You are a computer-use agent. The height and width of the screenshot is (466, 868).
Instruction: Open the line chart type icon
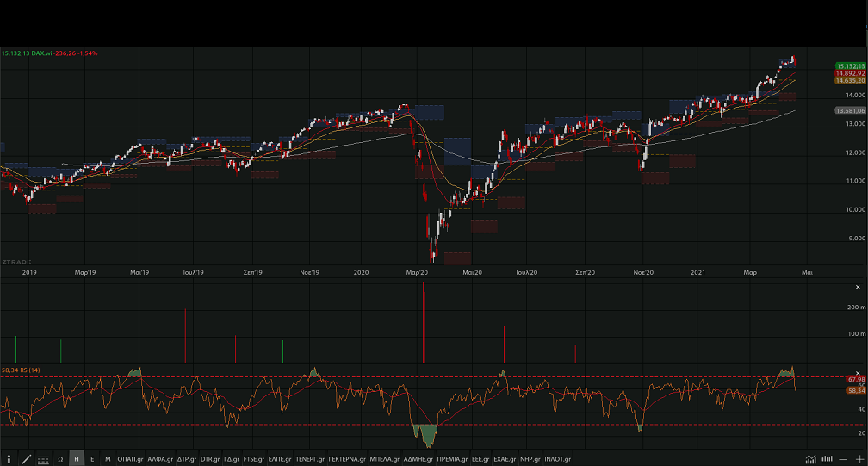tap(810, 459)
